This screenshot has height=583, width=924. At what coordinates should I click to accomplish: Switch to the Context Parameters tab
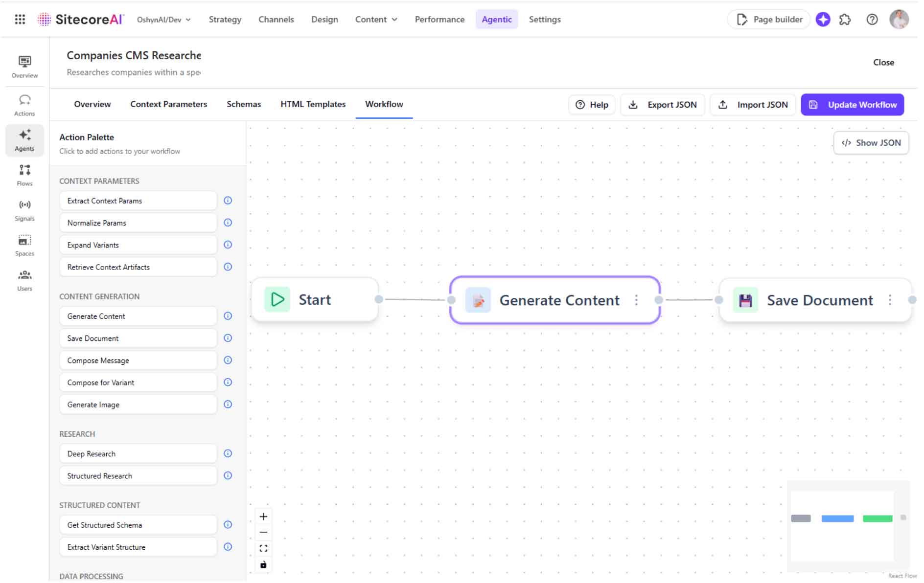click(x=169, y=105)
